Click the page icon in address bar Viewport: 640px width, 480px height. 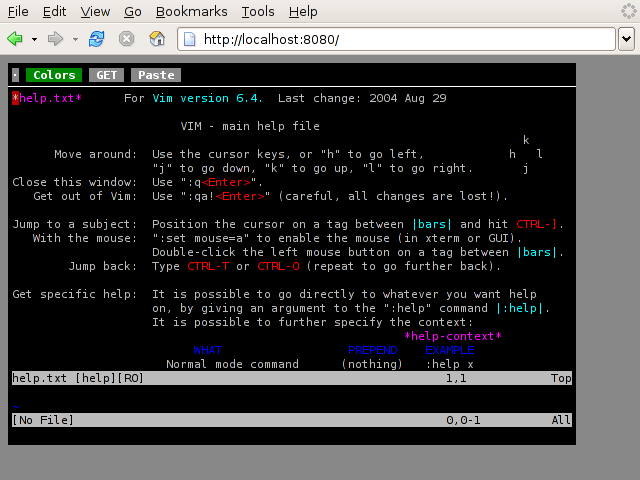(x=190, y=39)
